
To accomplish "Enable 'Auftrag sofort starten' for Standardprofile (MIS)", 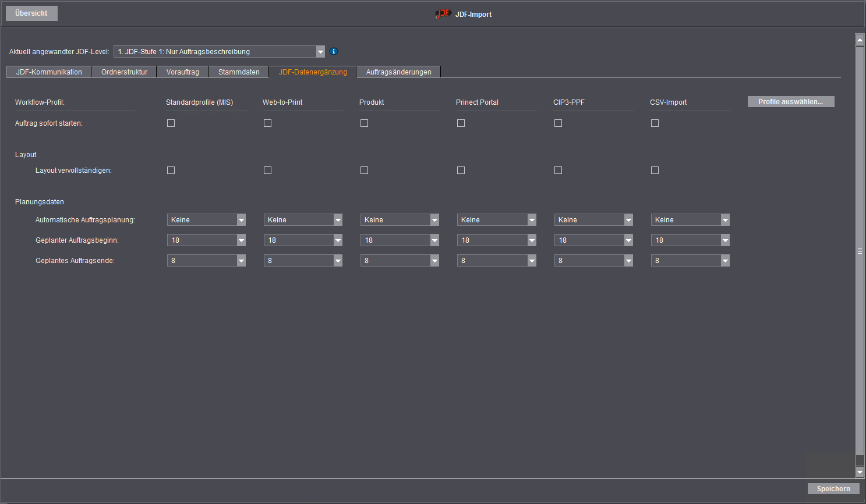I will click(x=171, y=123).
